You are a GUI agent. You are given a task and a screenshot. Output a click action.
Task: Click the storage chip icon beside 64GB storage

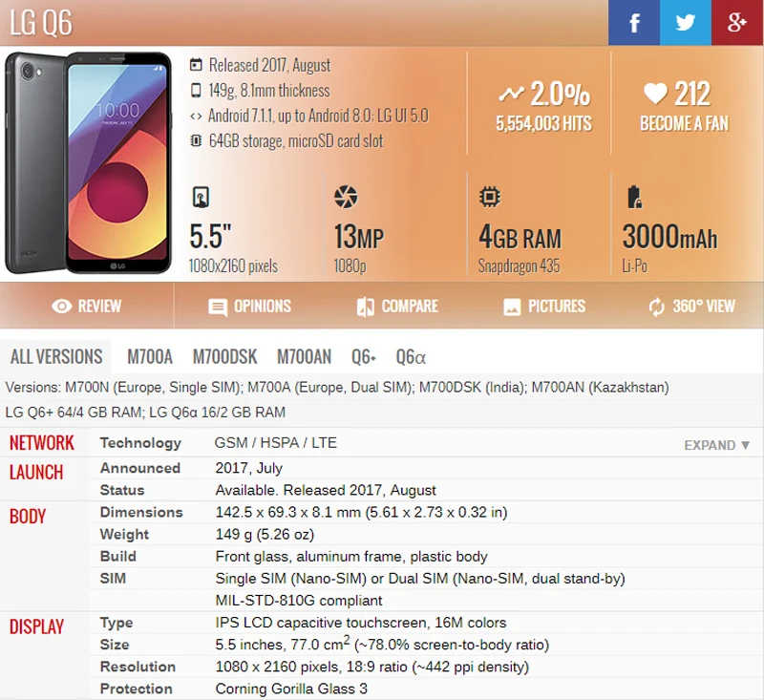[196, 140]
